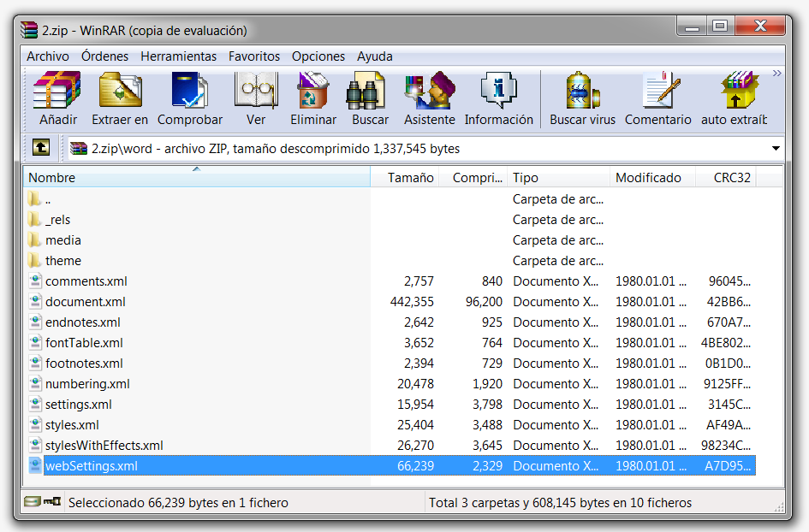Run the Buscar virus scan icon
Screen dimensions: 809x532
click(582, 92)
